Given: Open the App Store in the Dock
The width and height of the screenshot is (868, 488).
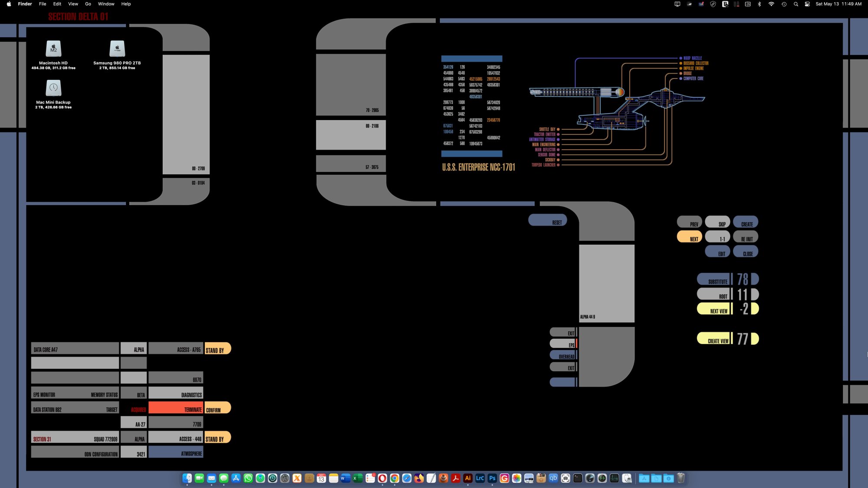Looking at the screenshot, I should pos(236,478).
